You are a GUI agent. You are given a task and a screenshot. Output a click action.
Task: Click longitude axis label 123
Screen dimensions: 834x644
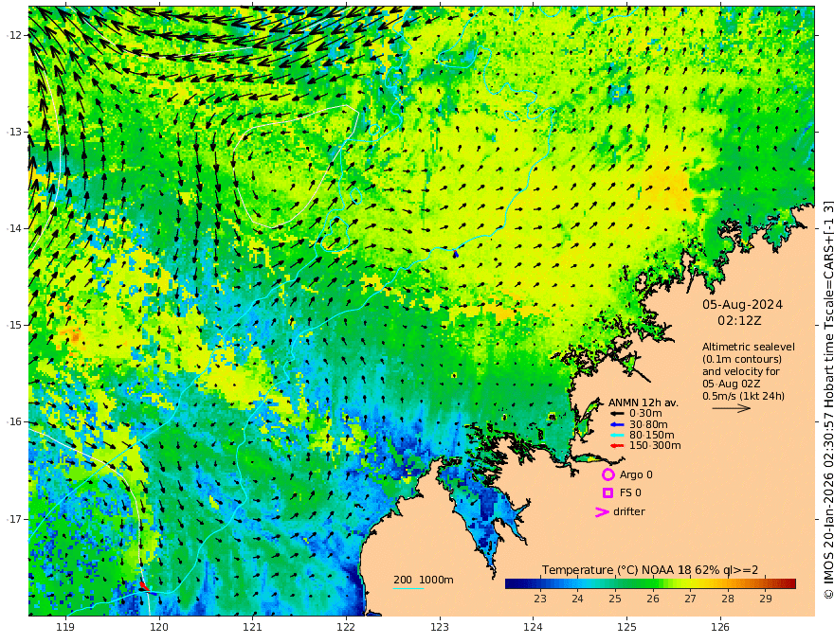click(x=440, y=627)
